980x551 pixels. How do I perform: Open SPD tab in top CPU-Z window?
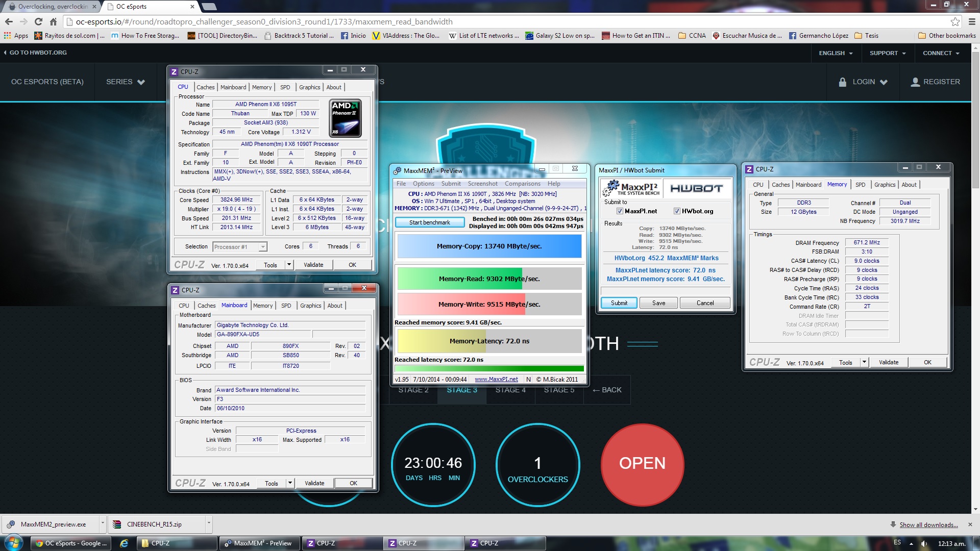point(285,87)
